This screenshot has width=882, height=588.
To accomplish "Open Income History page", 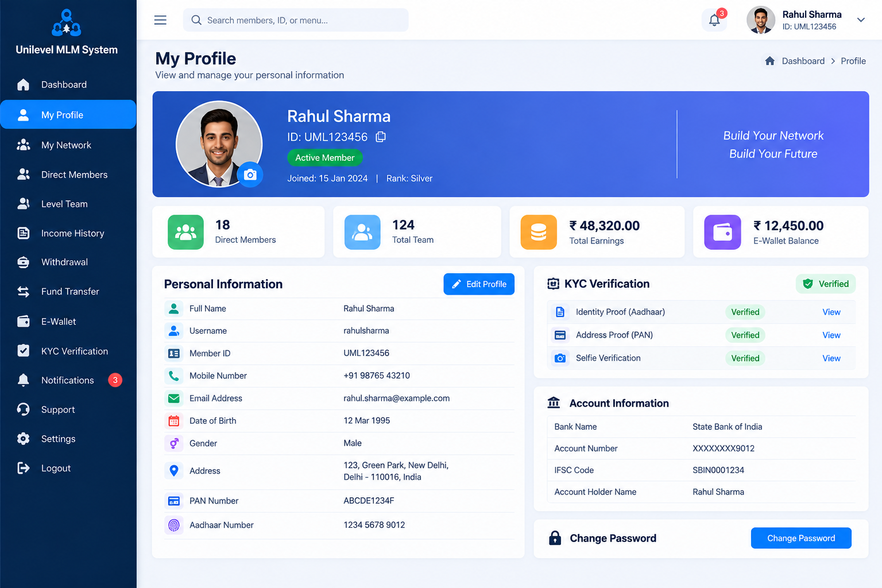I will coord(68,233).
